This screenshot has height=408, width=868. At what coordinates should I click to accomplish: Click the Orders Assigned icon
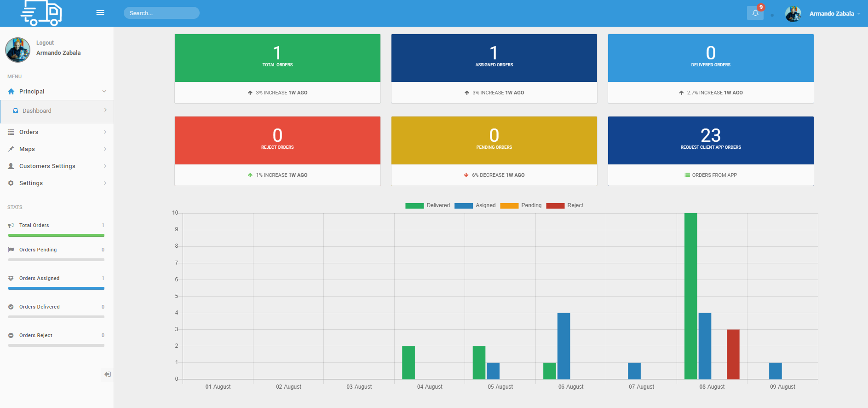pyautogui.click(x=11, y=279)
